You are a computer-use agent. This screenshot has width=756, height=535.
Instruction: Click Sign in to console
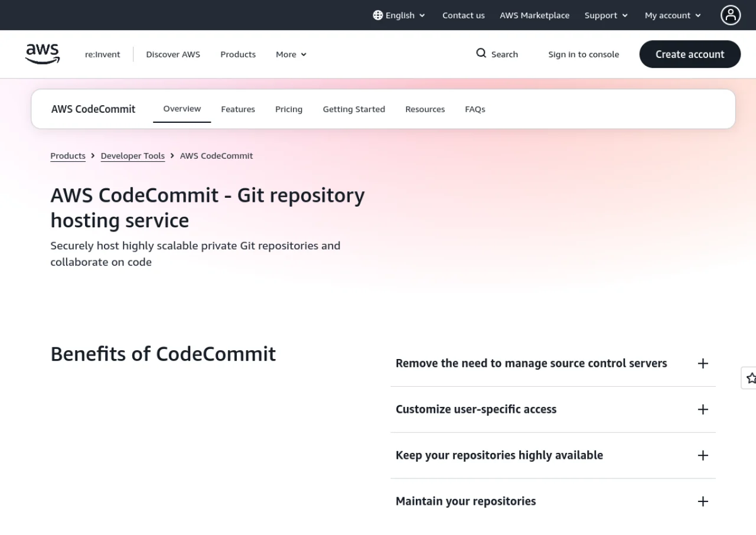(584, 54)
